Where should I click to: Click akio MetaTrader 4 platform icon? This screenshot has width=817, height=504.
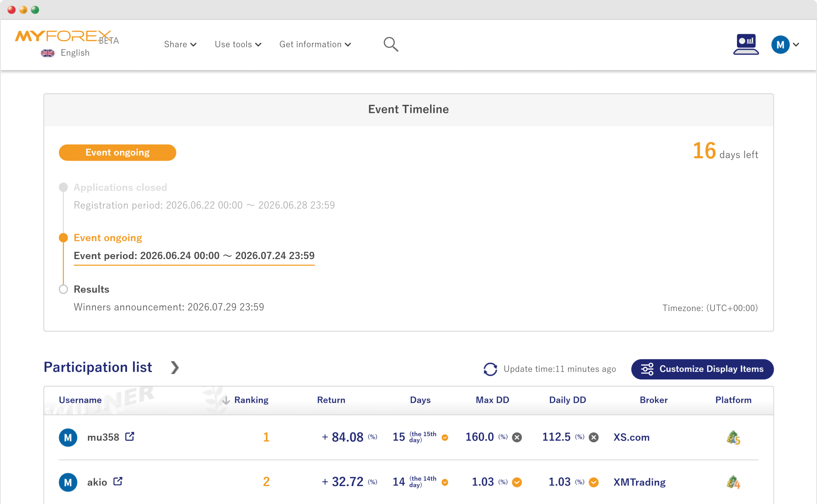(733, 482)
